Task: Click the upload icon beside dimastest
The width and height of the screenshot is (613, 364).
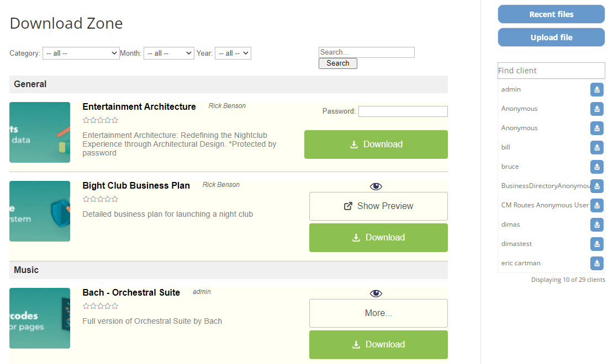Action: (x=596, y=244)
